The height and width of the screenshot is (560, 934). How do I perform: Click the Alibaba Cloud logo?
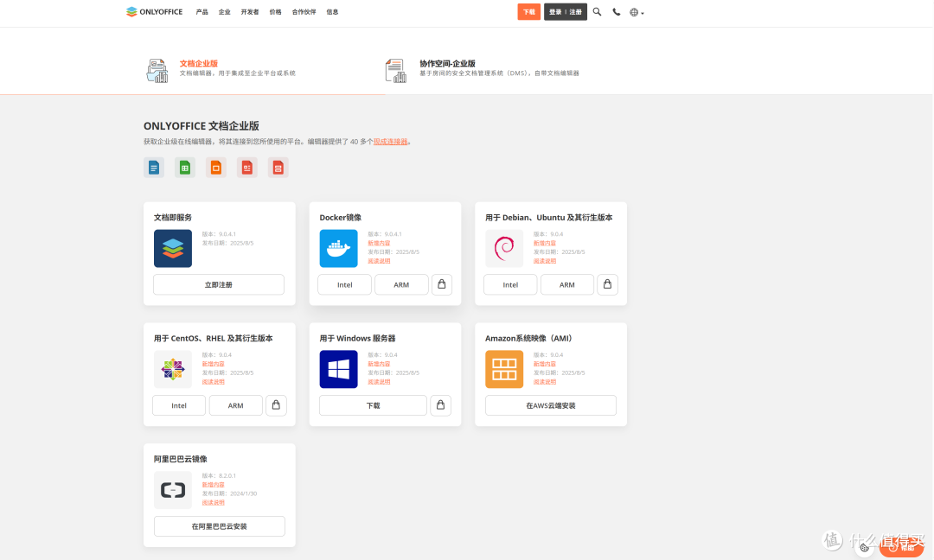point(173,490)
